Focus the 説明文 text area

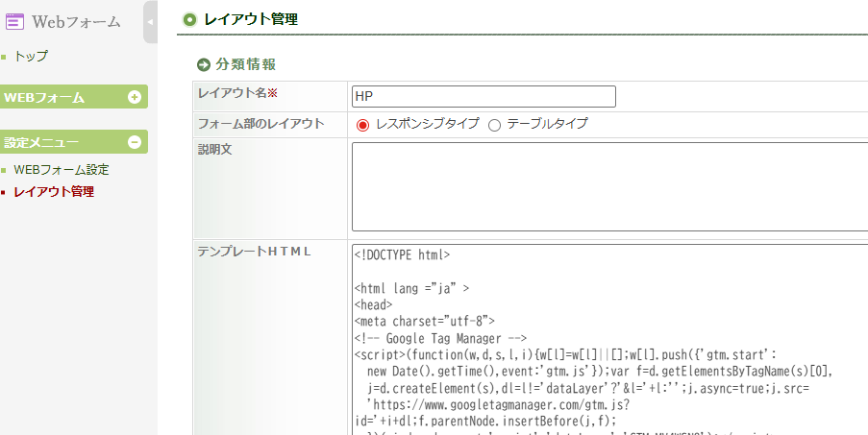[609, 186]
